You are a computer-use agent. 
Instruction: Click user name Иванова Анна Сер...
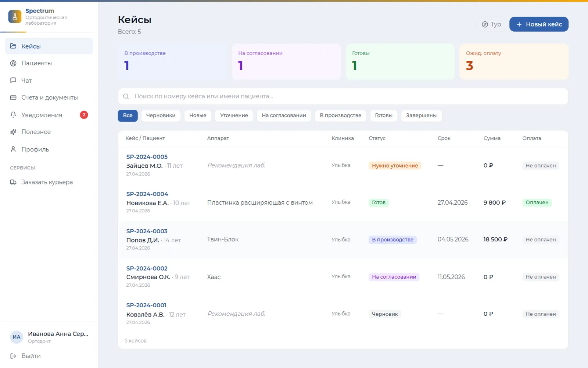(x=58, y=334)
